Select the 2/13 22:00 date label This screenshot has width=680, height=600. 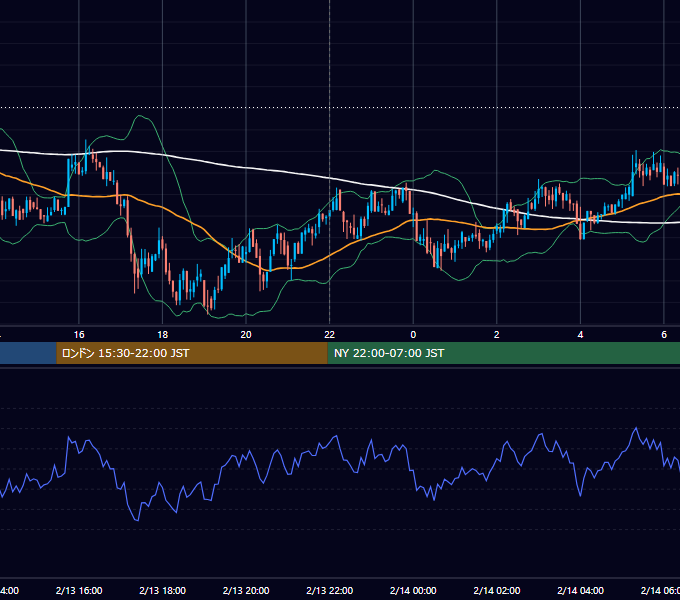pyautogui.click(x=330, y=590)
